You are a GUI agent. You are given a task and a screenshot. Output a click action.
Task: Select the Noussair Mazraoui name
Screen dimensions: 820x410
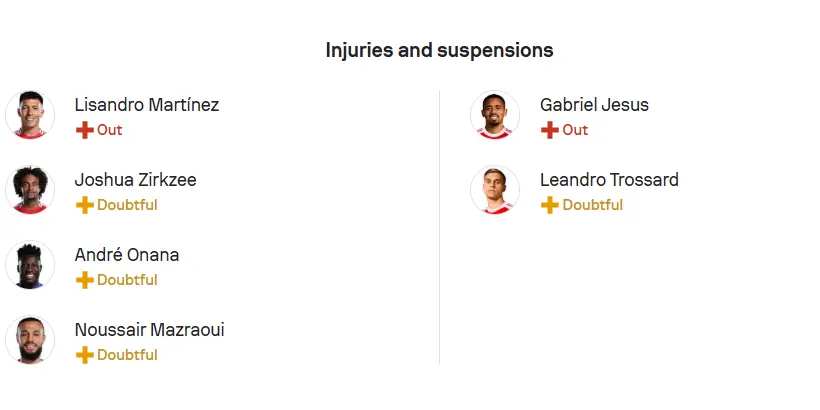[150, 330]
